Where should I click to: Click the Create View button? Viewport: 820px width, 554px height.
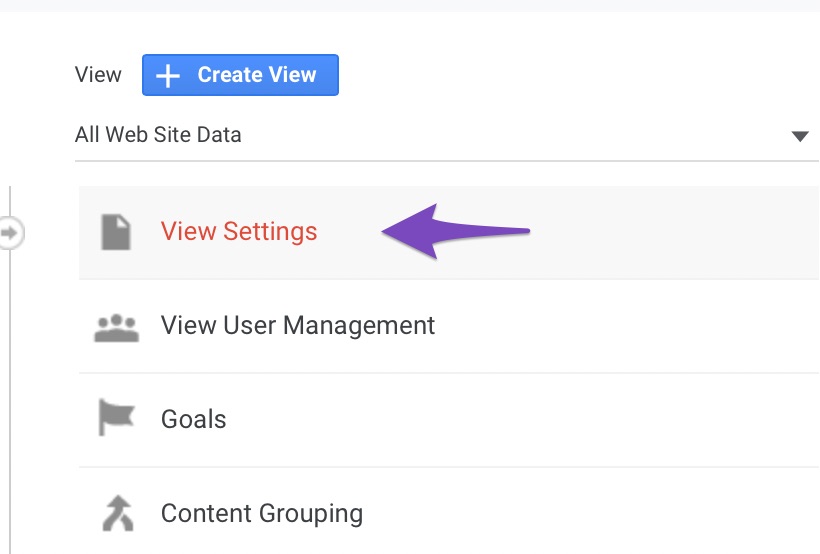point(240,75)
